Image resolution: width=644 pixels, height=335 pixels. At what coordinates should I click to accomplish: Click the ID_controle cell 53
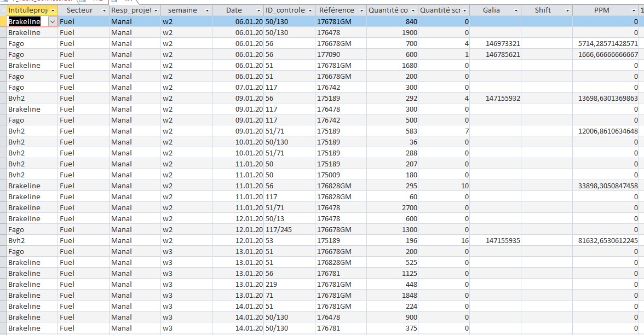pyautogui.click(x=289, y=241)
